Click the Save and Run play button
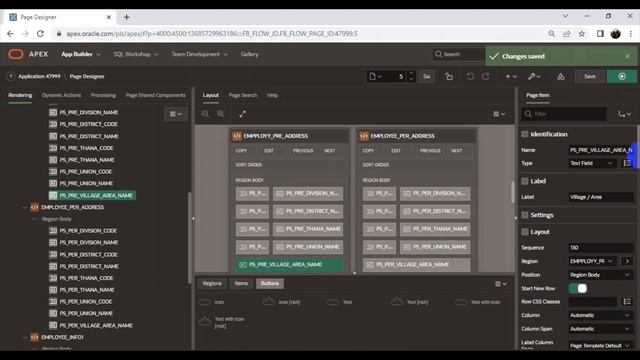This screenshot has width=640, height=360. point(622,76)
